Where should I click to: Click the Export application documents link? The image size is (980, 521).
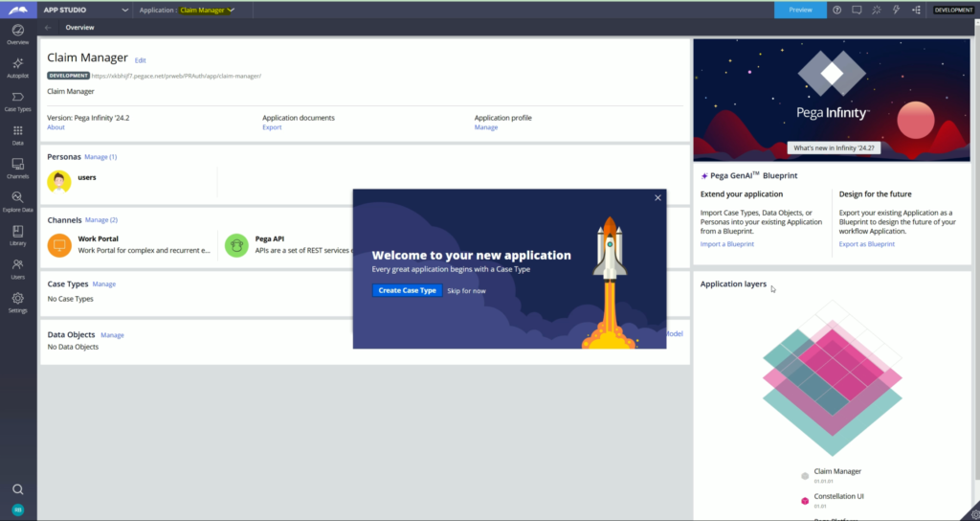(272, 127)
